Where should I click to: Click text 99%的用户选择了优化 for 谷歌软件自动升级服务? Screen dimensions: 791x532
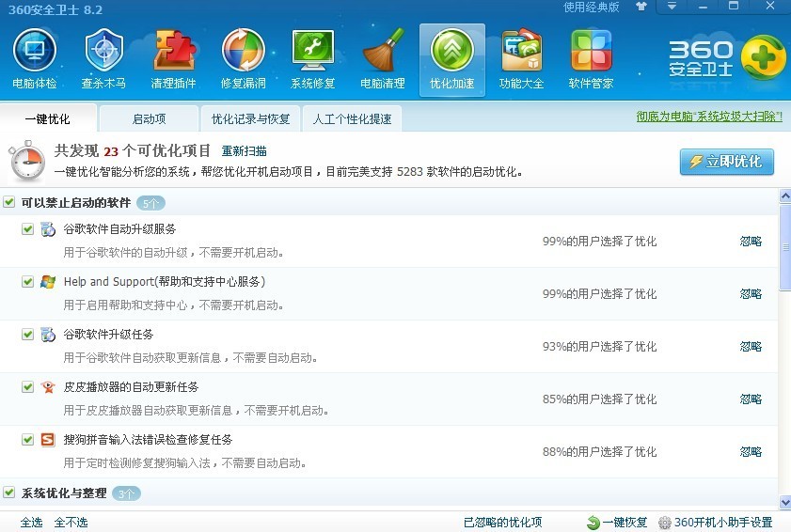599,241
